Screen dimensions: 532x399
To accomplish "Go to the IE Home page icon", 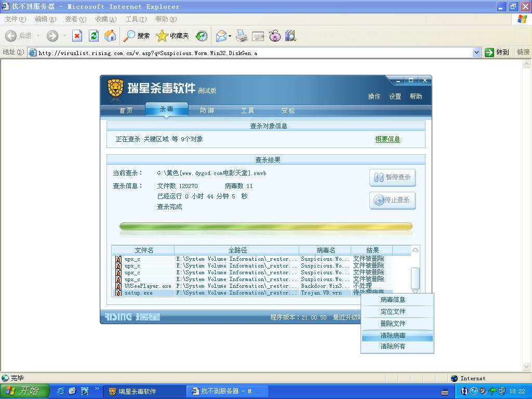I will (110, 36).
